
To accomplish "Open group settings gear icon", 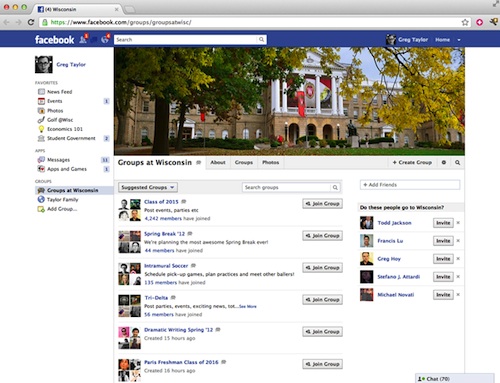I will point(444,162).
